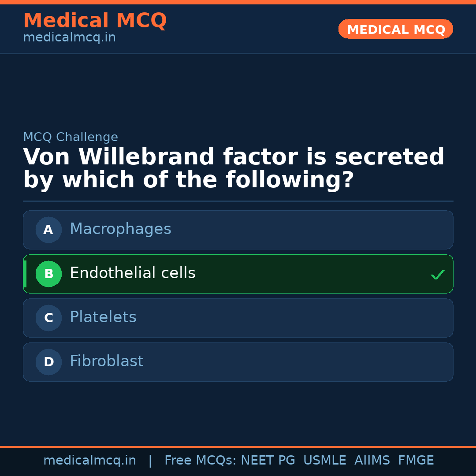
Task: Click the Medical MCQ header title
Action: point(95,21)
